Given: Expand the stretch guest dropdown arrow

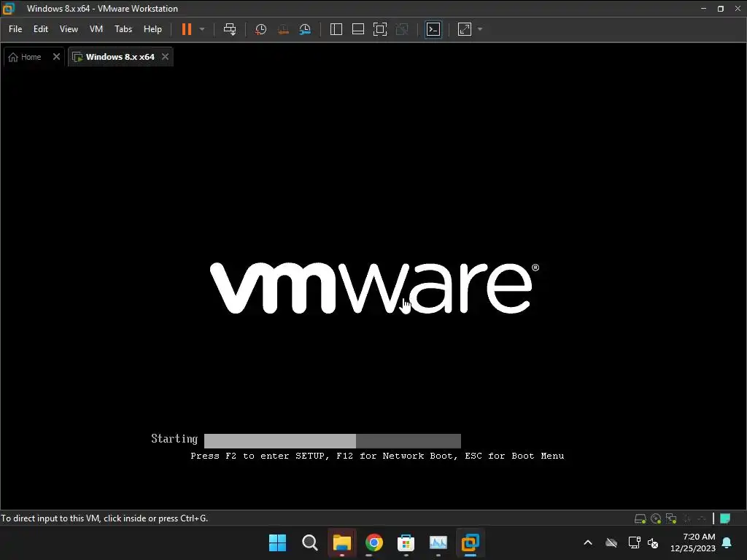Looking at the screenshot, I should 480,29.
